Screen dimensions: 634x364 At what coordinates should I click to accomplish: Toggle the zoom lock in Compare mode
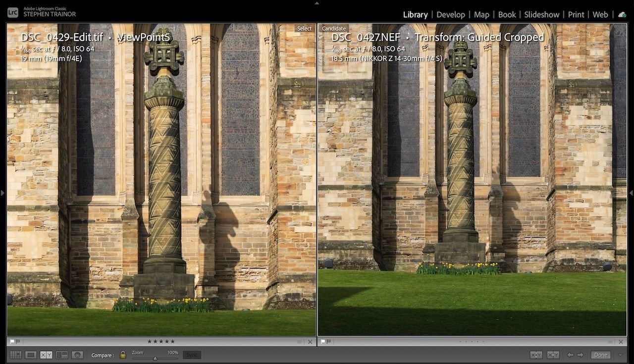point(123,355)
